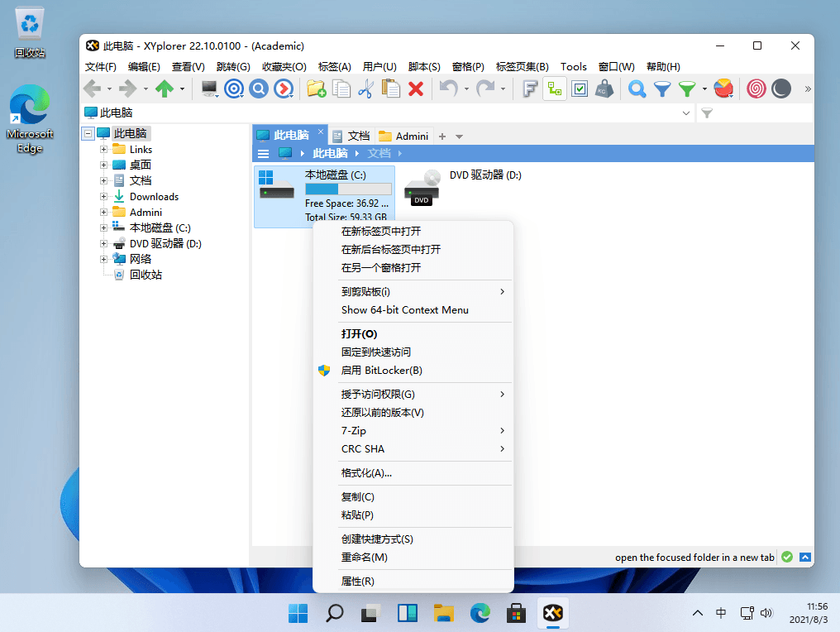Select 桌面 in the folder tree

click(141, 165)
